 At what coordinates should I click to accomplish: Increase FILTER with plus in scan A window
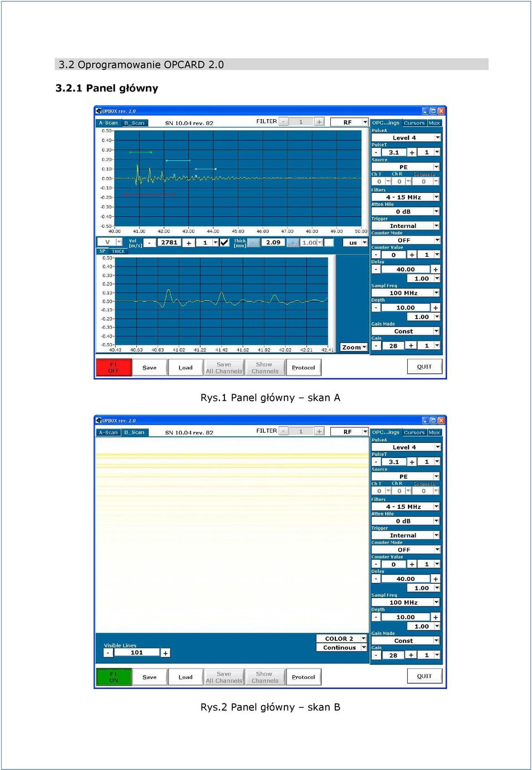[x=319, y=121]
